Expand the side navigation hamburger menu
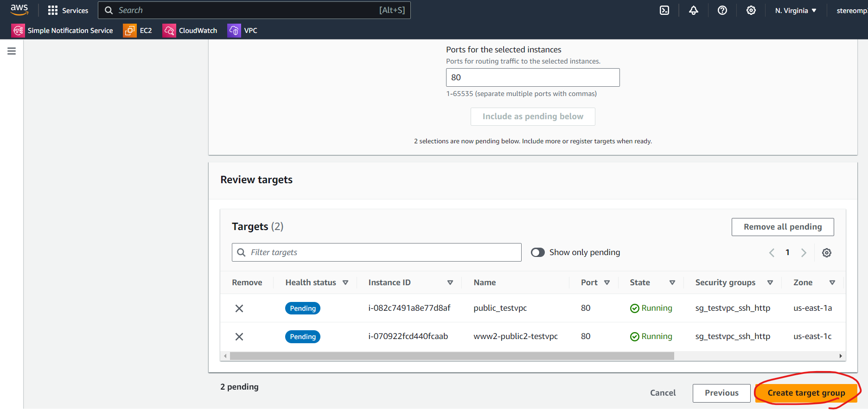 tap(12, 51)
